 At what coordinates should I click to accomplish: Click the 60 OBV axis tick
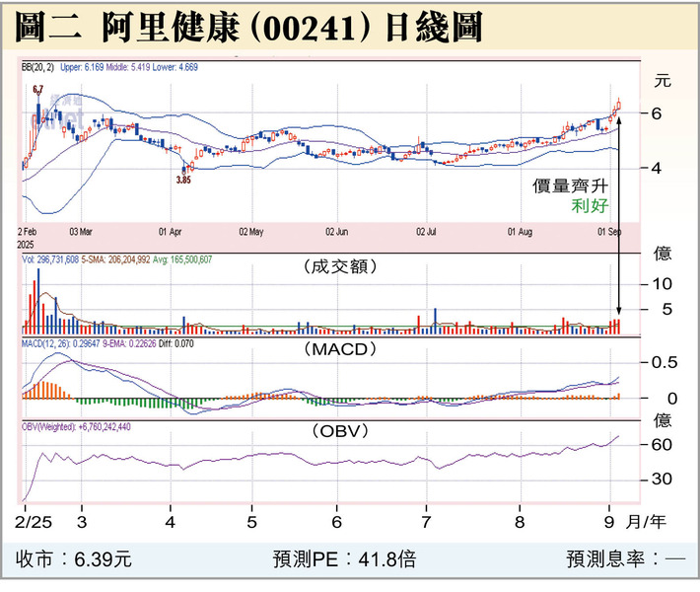click(x=662, y=445)
